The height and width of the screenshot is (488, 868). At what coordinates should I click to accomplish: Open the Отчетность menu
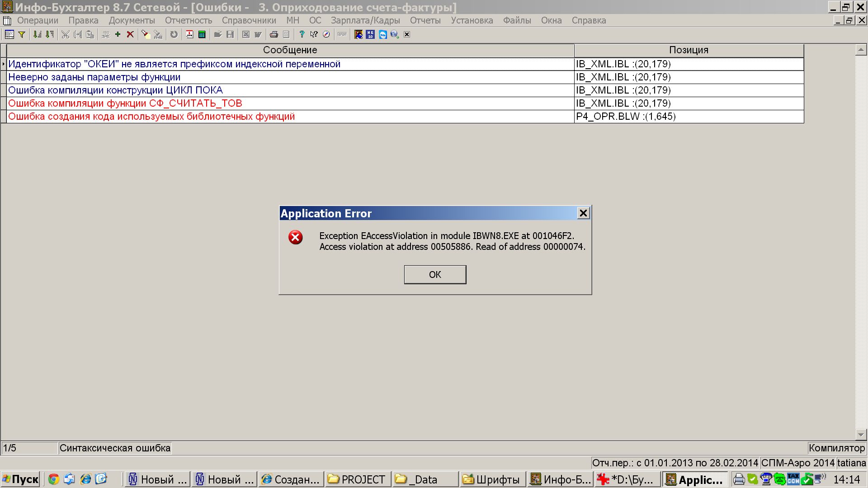click(x=189, y=20)
